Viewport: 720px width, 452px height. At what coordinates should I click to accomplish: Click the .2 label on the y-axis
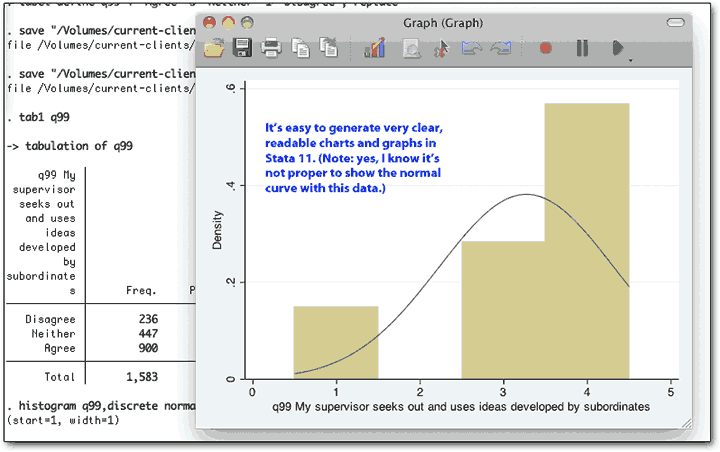point(231,282)
